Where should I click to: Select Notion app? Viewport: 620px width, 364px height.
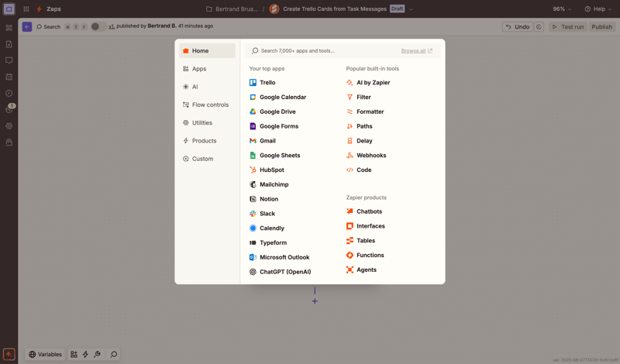pos(263,199)
